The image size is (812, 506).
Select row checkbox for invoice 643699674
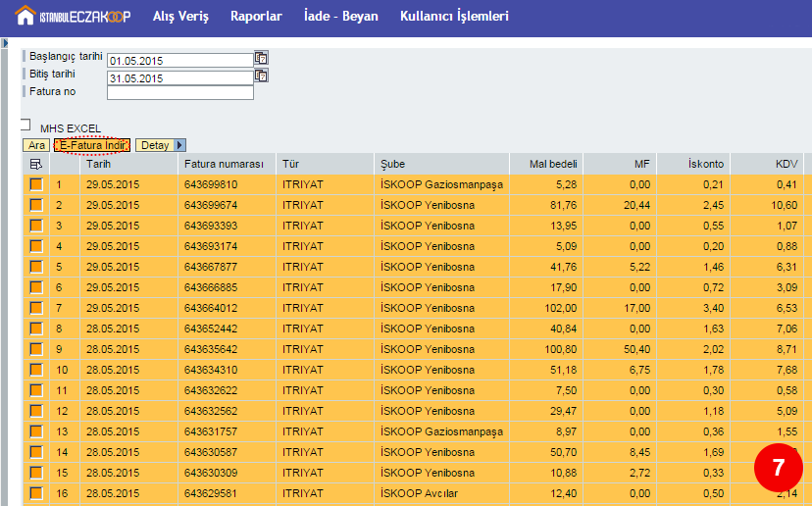(36, 205)
